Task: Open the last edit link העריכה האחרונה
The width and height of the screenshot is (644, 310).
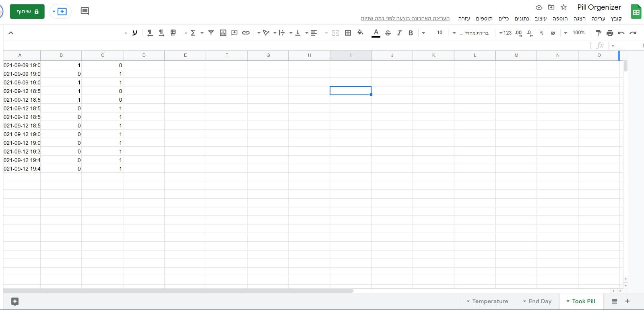Action: [x=405, y=18]
